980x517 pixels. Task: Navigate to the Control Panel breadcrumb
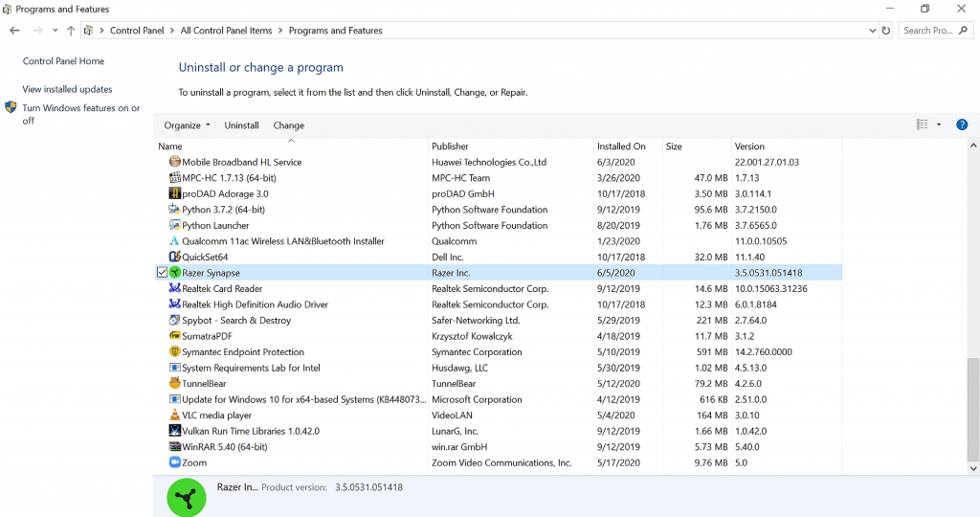137,30
